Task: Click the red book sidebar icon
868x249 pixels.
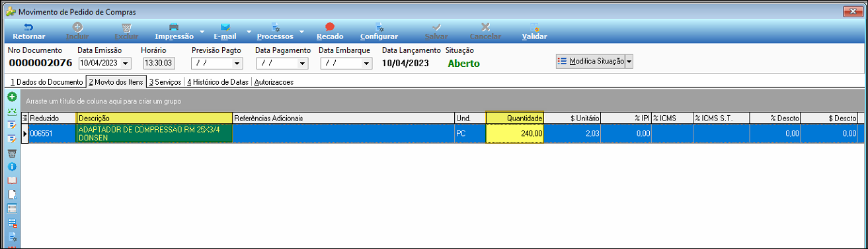Action: tap(12, 180)
